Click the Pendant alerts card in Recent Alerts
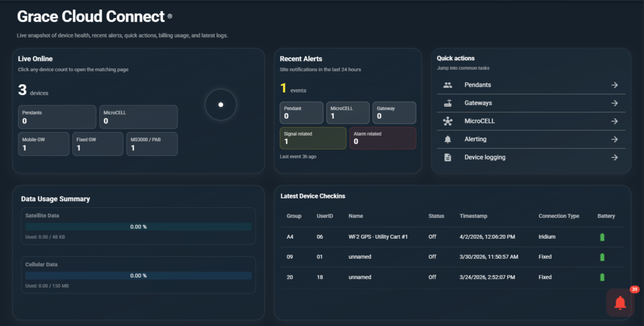The height and width of the screenshot is (326, 644). (x=301, y=113)
